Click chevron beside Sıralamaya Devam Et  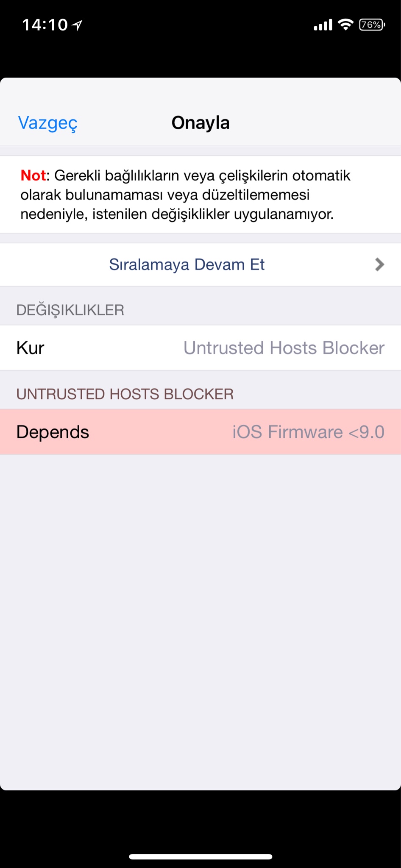pyautogui.click(x=379, y=264)
